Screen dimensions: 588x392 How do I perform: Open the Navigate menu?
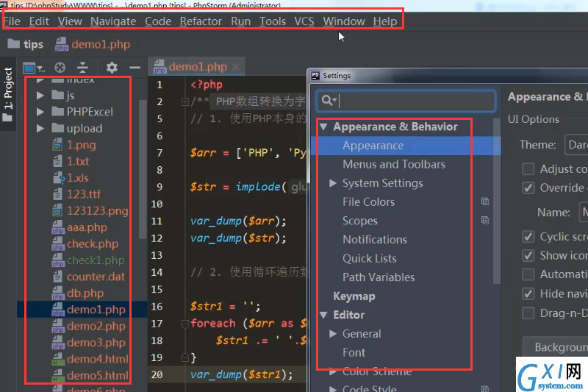[113, 21]
